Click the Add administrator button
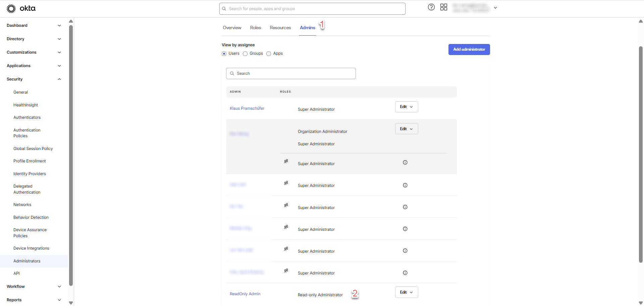 click(x=469, y=49)
